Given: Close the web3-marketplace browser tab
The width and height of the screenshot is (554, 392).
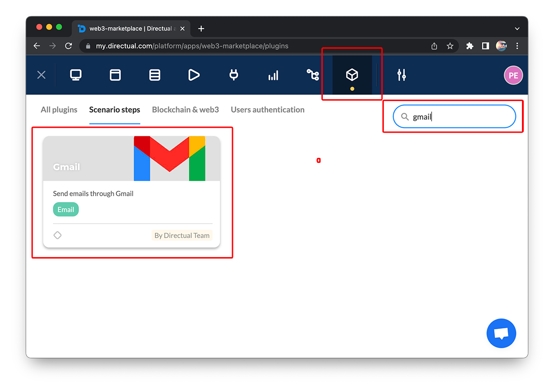Looking at the screenshot, I should click(182, 28).
